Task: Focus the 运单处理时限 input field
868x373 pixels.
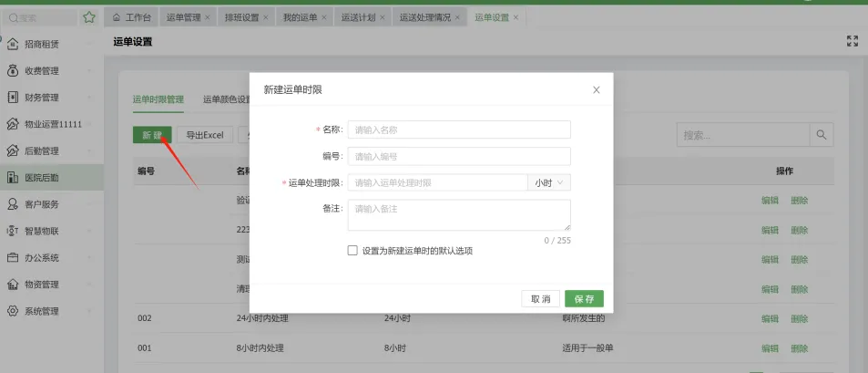Action: (x=438, y=183)
